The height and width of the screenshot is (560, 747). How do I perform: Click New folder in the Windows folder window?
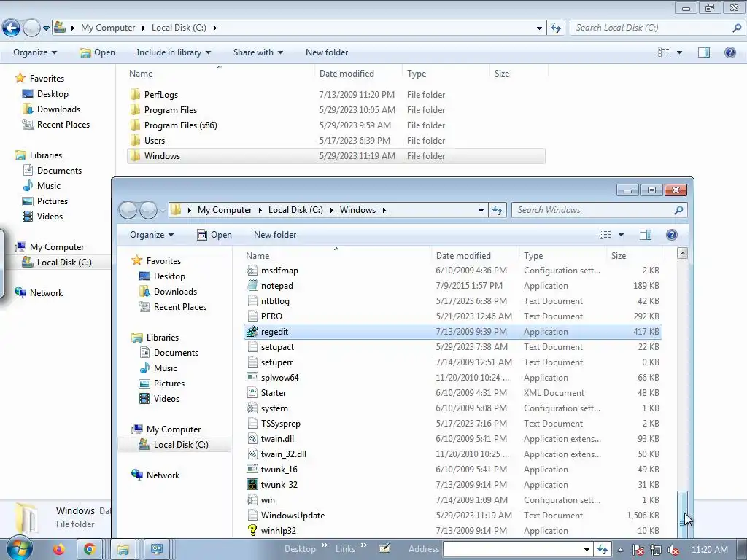pos(275,235)
